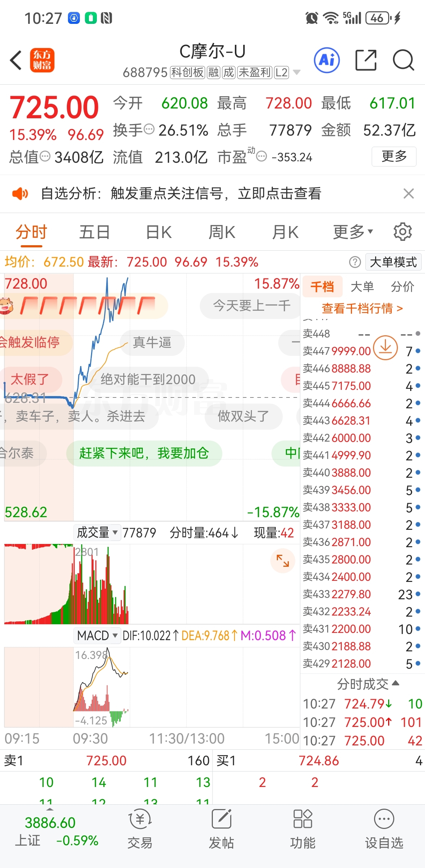Image resolution: width=425 pixels, height=868 pixels.
Task: Select the 卖433 2279.80 order row
Action: (x=362, y=594)
